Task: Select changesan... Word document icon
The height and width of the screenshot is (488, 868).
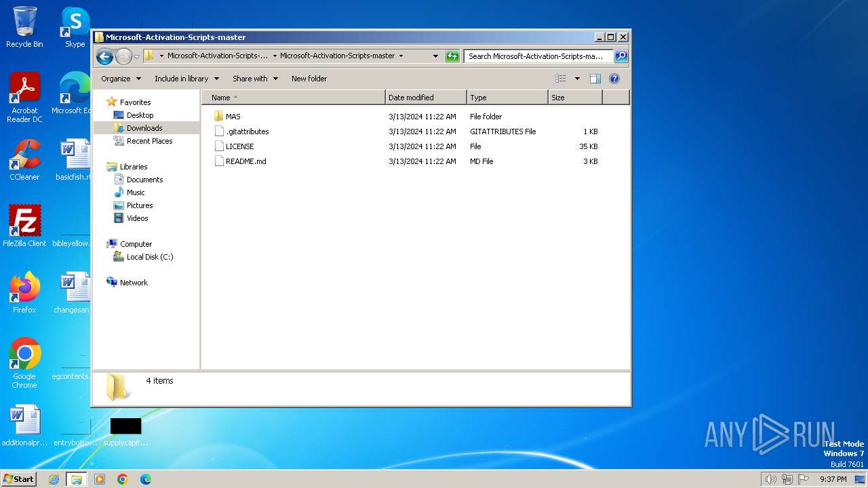Action: click(73, 293)
